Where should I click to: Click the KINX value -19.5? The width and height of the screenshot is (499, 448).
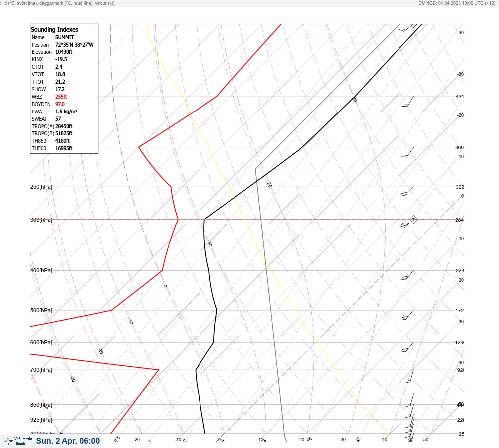(61, 59)
